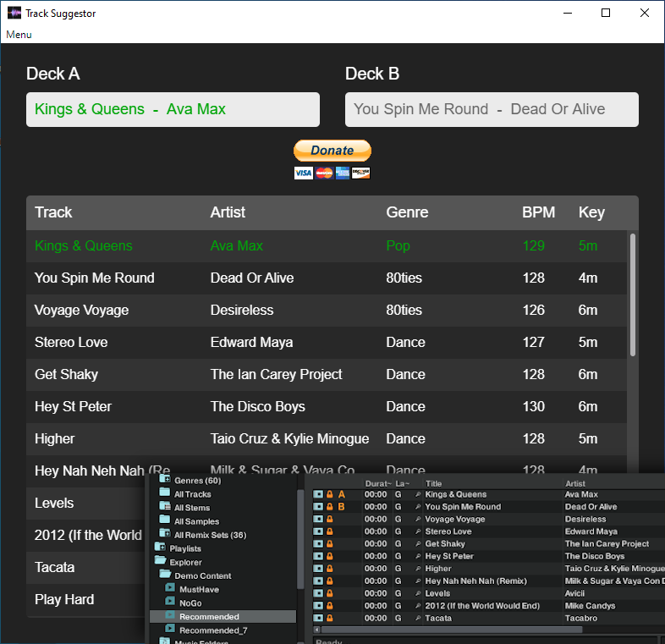
Task: Click the Artist column header in browser list
Action: pos(574,484)
